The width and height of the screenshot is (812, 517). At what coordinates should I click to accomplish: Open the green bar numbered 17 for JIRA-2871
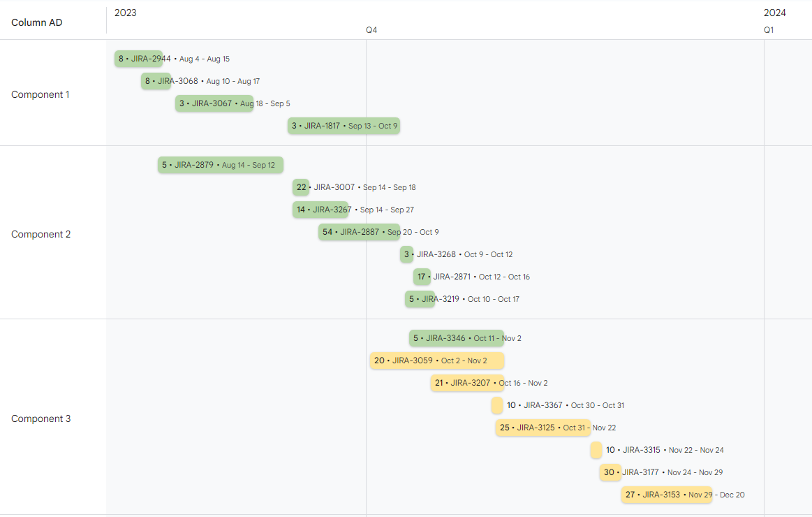(x=422, y=276)
